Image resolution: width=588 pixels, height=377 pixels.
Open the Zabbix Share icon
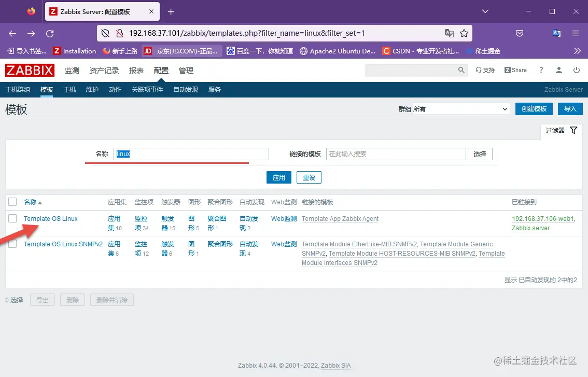pyautogui.click(x=515, y=69)
